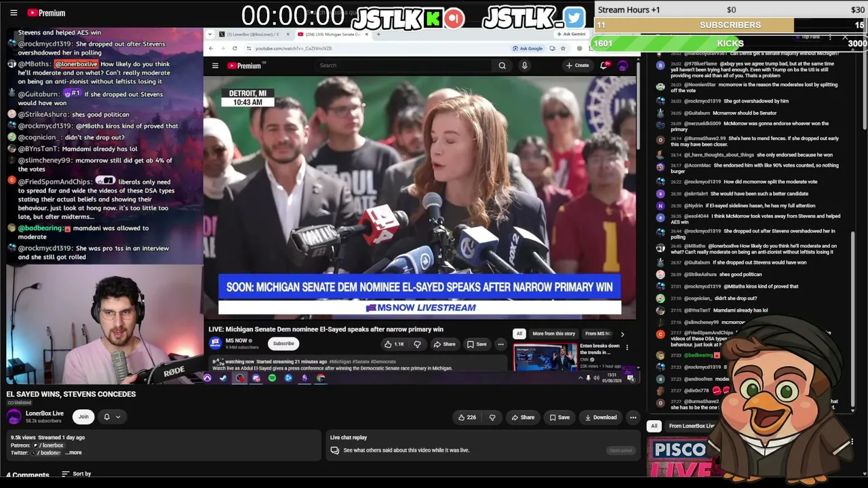
Task: Open the main YouTube guide hamburger menu
Action: [x=14, y=13]
